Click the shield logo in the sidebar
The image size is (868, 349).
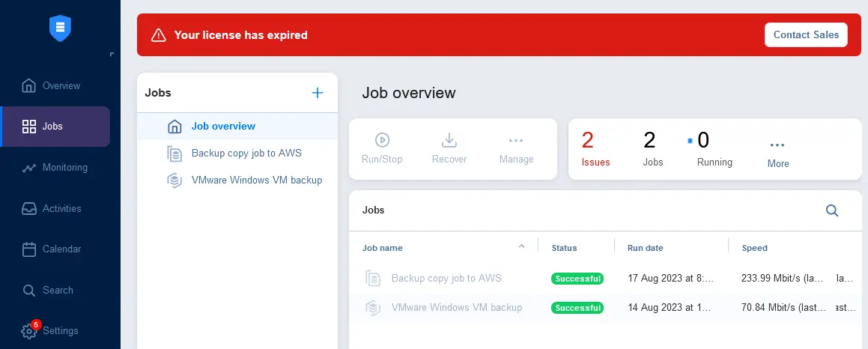(60, 28)
